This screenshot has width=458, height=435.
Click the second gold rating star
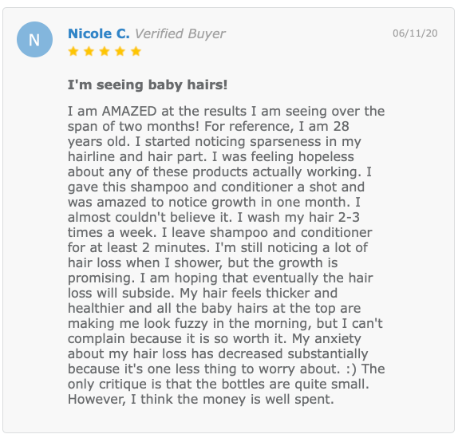click(89, 51)
